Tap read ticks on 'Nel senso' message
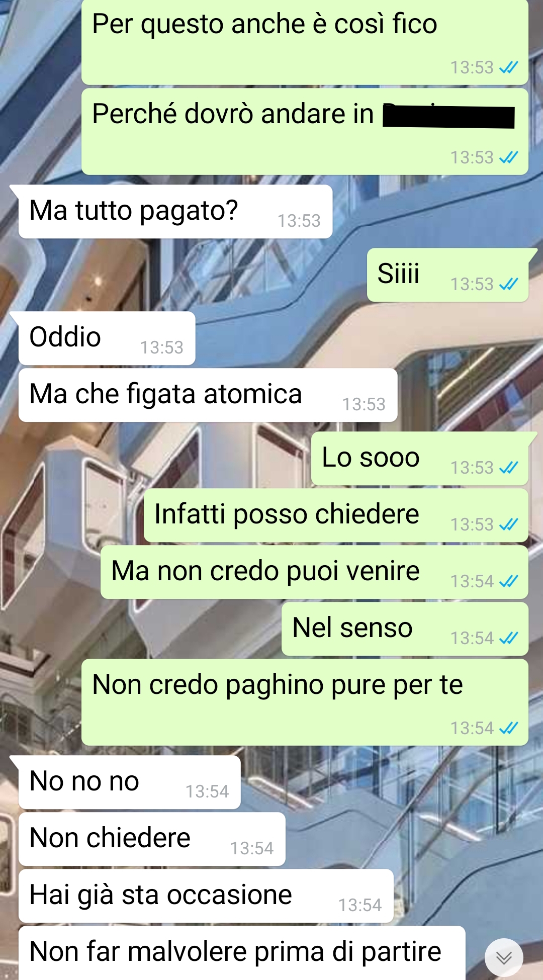Screen dimensions: 543x980 pos(508,638)
